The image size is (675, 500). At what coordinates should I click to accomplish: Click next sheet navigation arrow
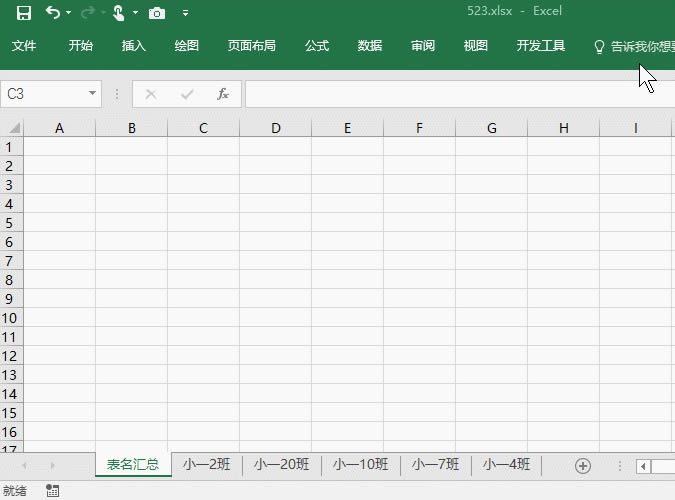(52, 465)
